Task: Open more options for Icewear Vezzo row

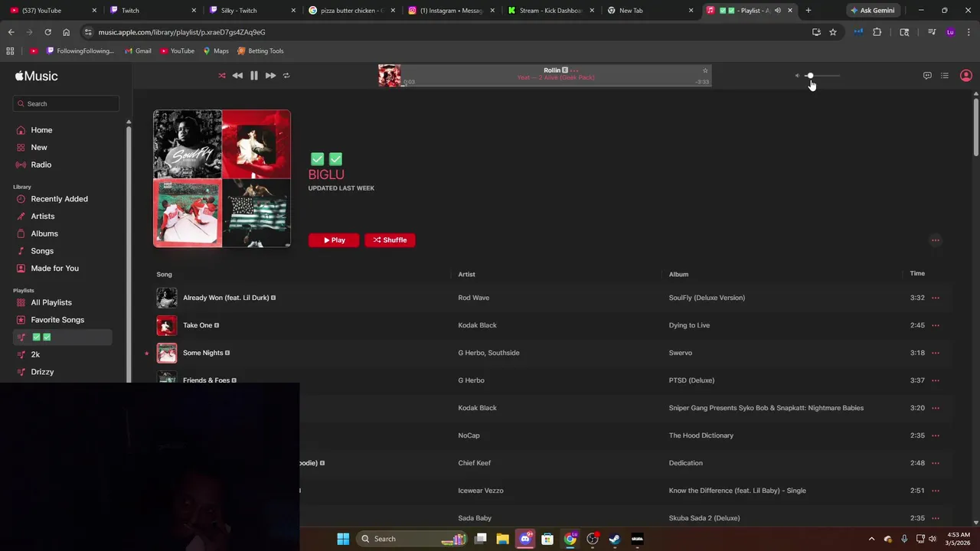Action: point(936,491)
